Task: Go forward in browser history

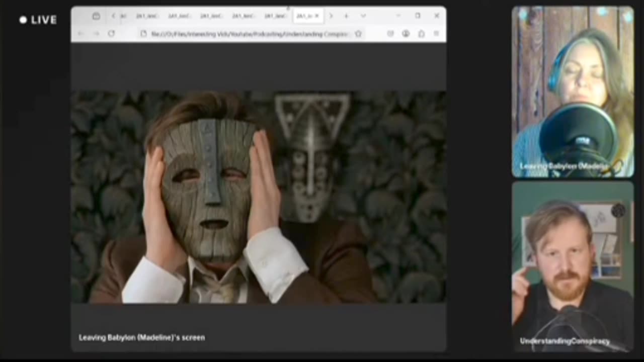Action: 96,34
